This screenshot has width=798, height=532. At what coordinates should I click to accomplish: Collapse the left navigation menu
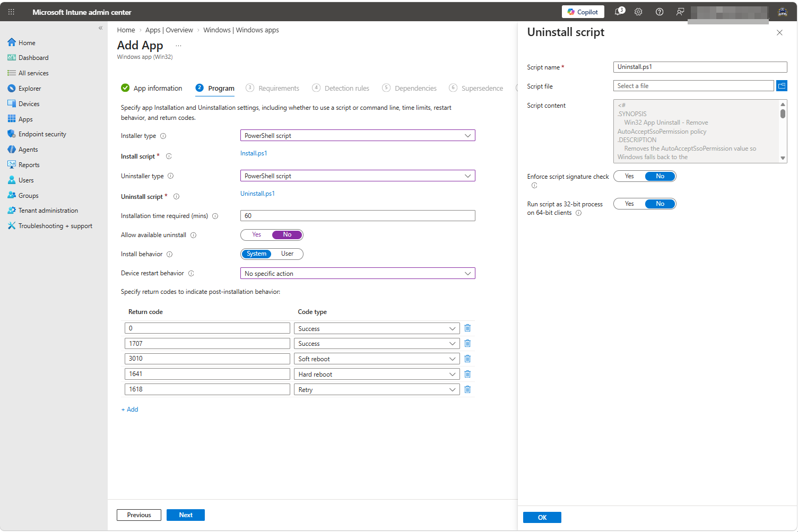coord(100,28)
